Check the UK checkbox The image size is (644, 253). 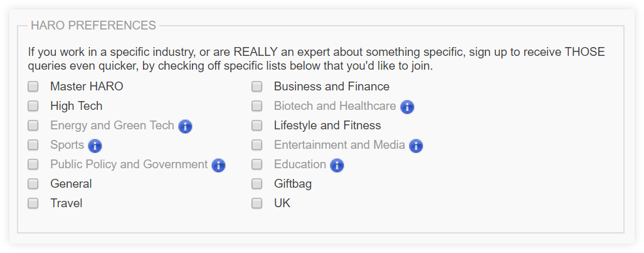(256, 203)
